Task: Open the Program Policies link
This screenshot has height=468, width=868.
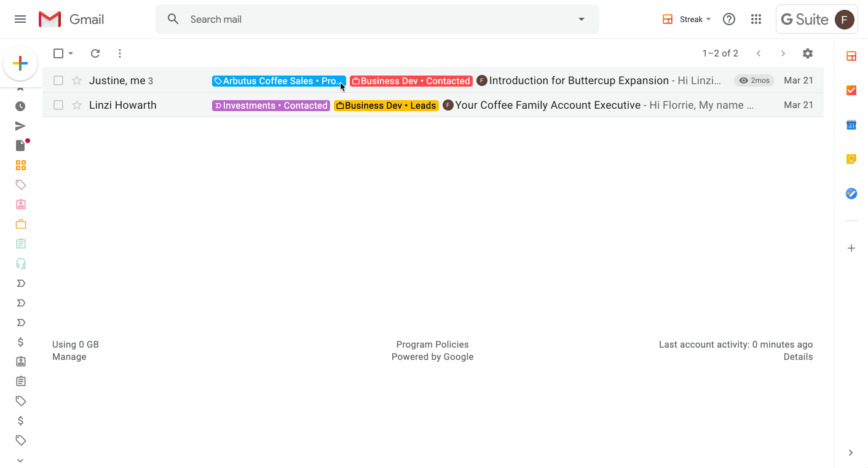Action: [432, 344]
